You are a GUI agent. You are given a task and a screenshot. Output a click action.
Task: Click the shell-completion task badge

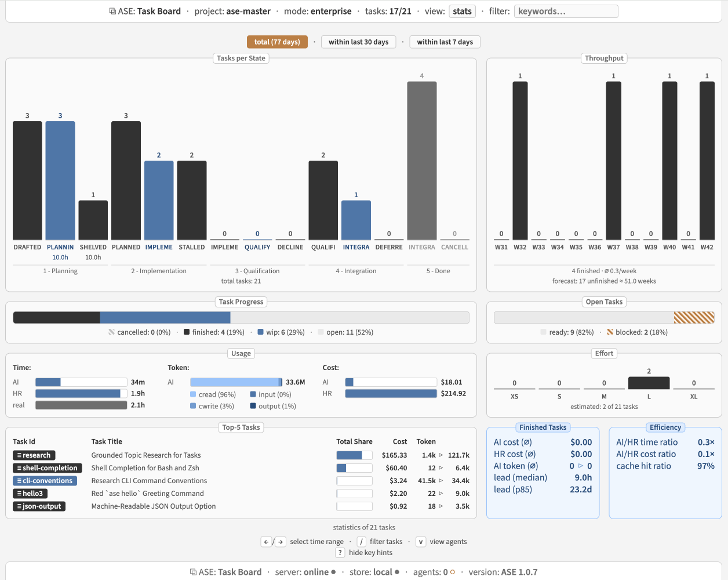pyautogui.click(x=48, y=468)
